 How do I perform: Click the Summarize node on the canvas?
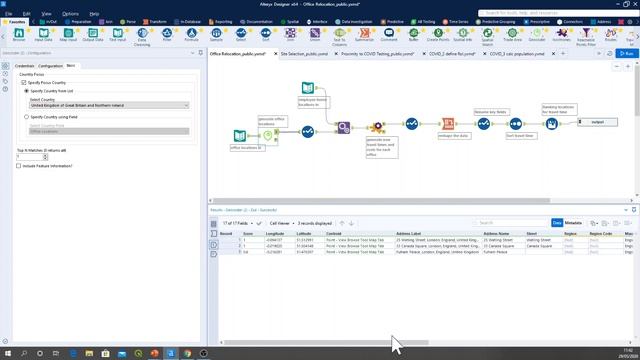[448, 123]
